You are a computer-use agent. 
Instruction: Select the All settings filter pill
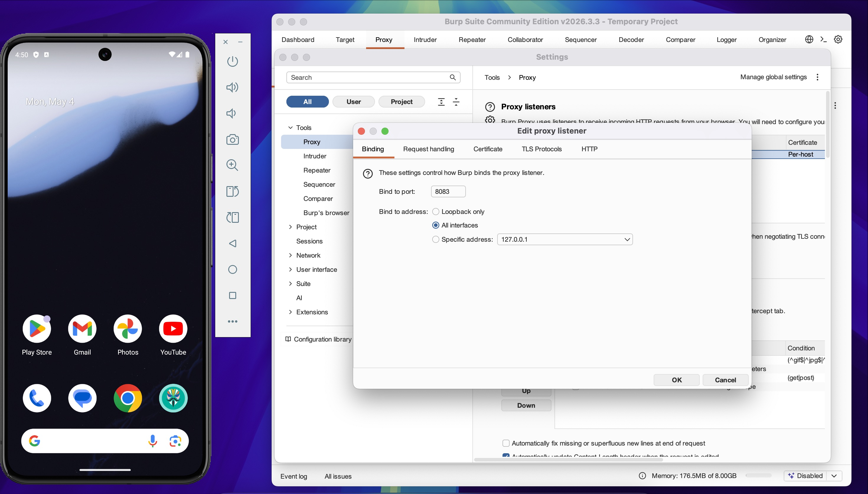(307, 102)
